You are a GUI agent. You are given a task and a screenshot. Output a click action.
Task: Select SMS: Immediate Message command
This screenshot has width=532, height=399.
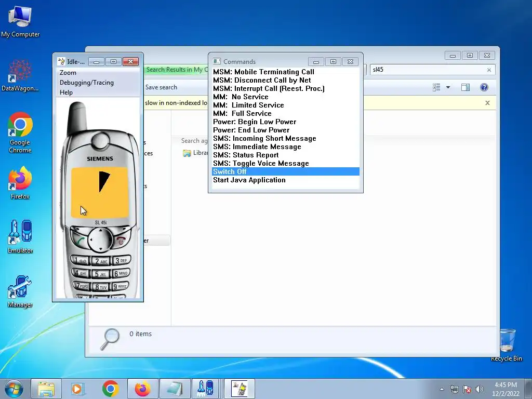coord(285,147)
